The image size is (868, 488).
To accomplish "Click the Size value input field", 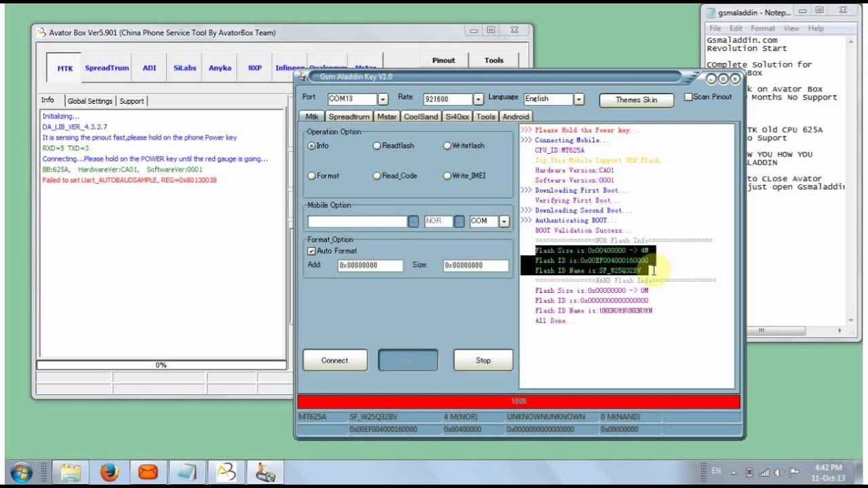I will 476,266.
